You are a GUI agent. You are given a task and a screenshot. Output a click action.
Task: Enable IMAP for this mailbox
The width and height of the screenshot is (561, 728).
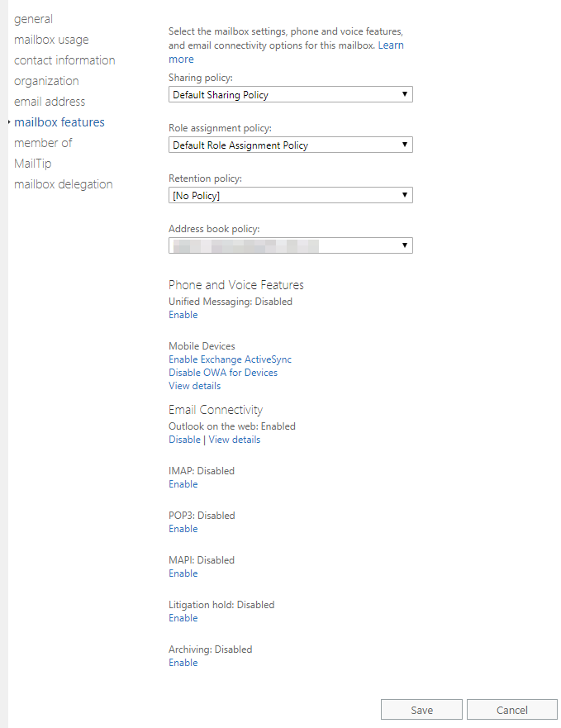(x=183, y=484)
